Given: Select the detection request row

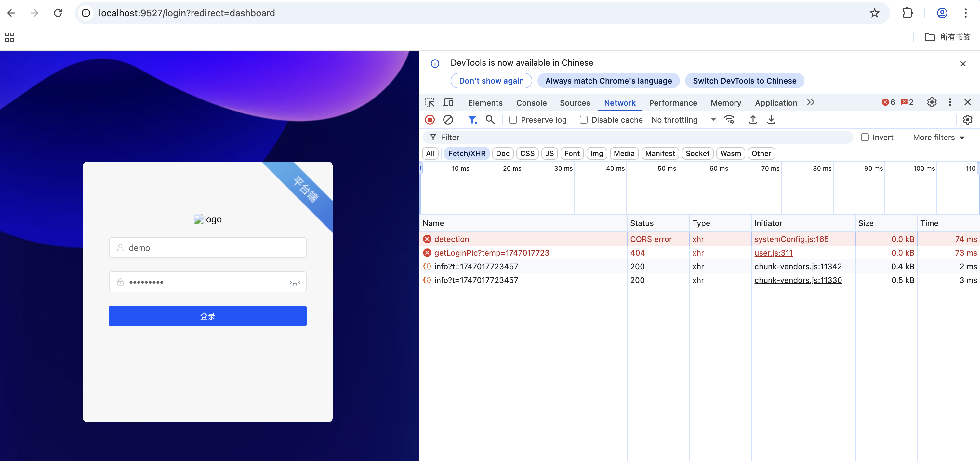Looking at the screenshot, I should [699, 239].
